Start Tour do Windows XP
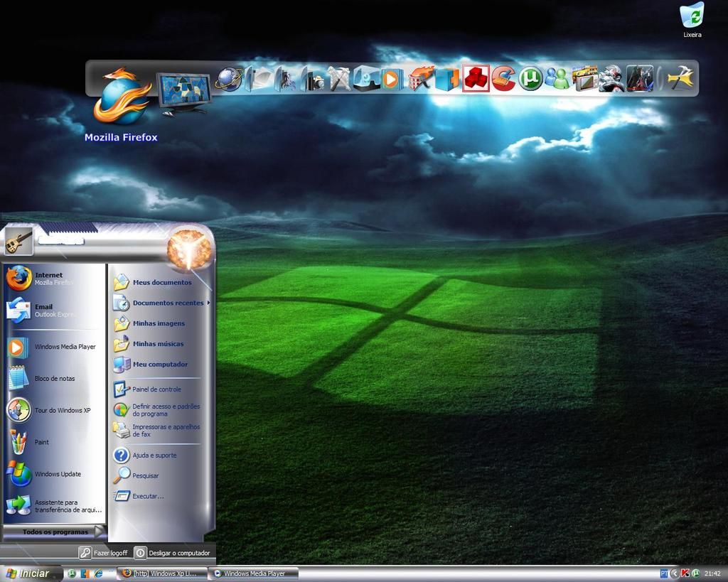Screen dimensions: 728x582 tap(54, 410)
